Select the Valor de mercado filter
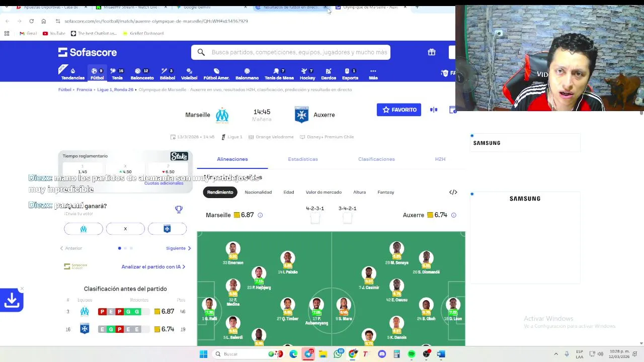Image resolution: width=644 pixels, height=362 pixels. (324, 192)
